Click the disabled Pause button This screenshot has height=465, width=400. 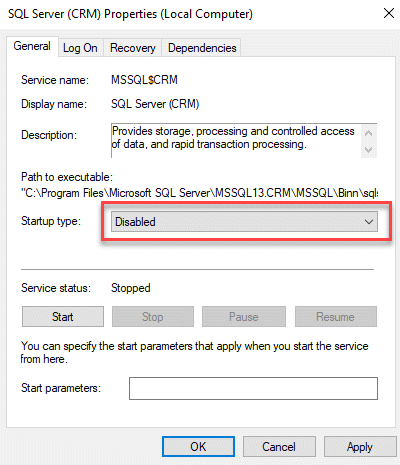[244, 317]
